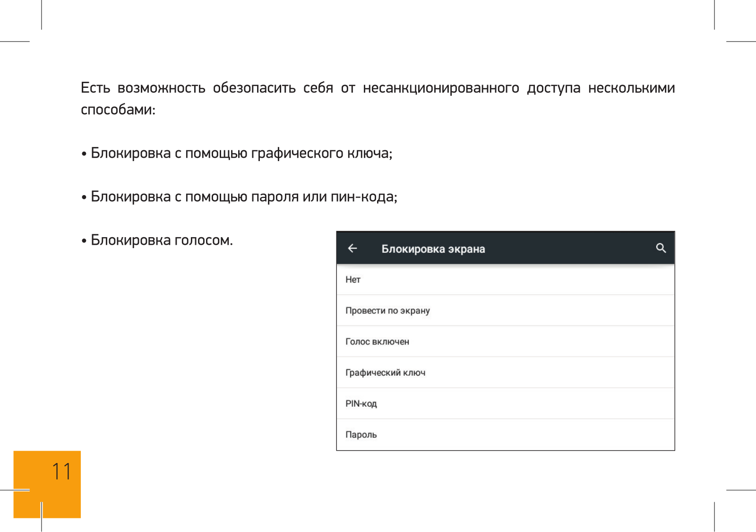Screen dimensions: 756x532
Task: Click the bullet text about графического ключа
Action: (x=237, y=154)
